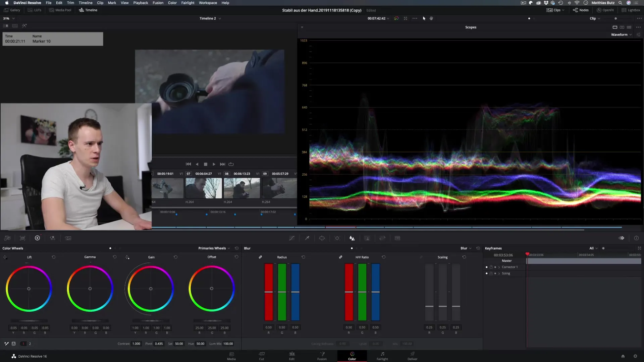Stop playback
This screenshot has width=644, height=362.
click(x=206, y=164)
